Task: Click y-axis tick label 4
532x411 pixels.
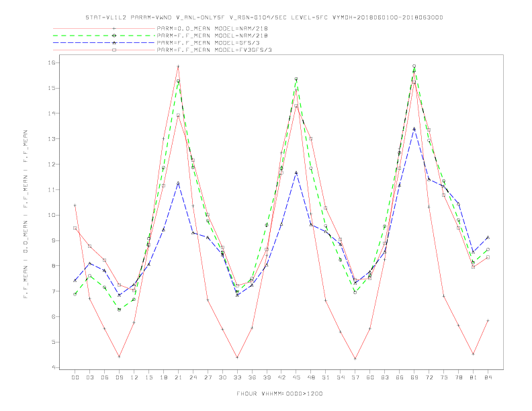Action: pyautogui.click(x=54, y=367)
